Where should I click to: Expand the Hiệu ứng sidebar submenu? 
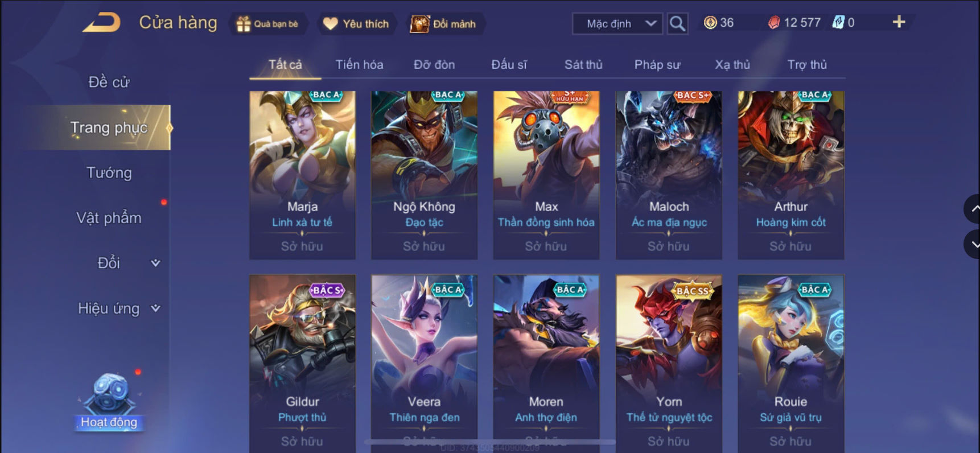[155, 308]
